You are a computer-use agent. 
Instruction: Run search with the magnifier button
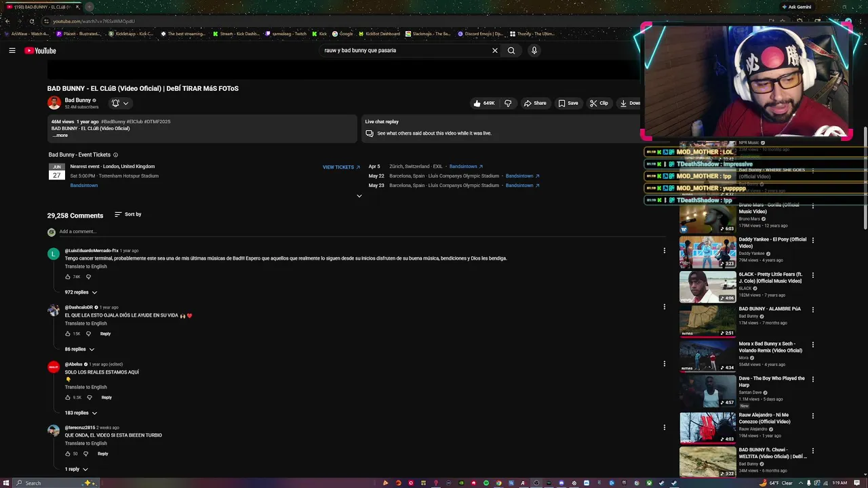click(511, 50)
